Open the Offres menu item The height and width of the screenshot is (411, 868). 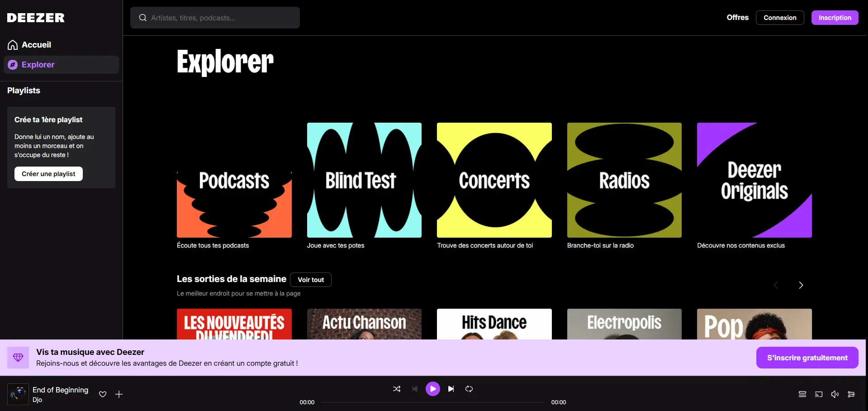click(737, 17)
